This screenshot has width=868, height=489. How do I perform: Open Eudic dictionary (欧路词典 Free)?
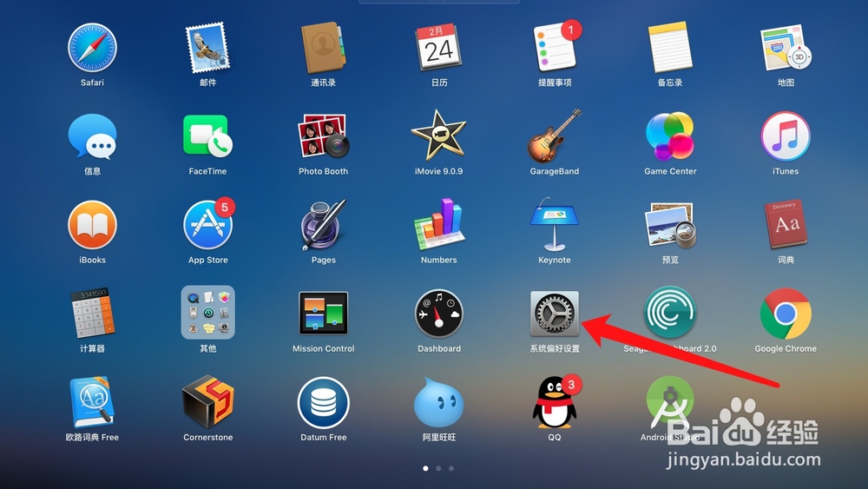(92, 403)
